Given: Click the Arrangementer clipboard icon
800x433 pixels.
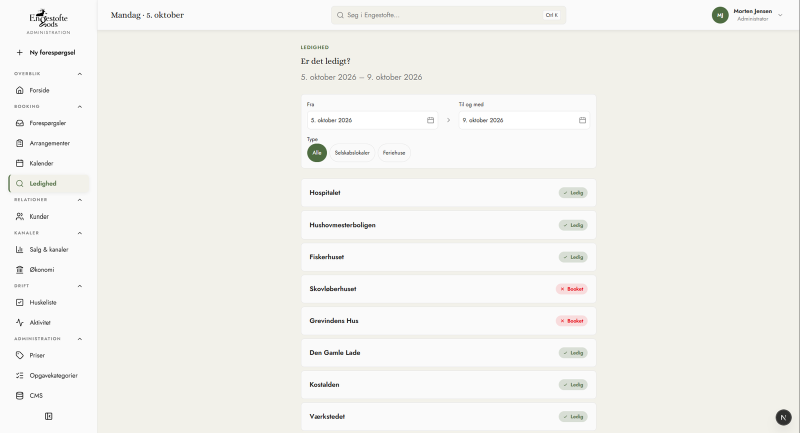Looking at the screenshot, I should [19, 143].
